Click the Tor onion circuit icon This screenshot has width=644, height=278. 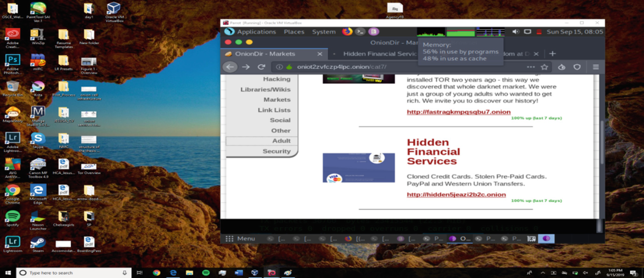pos(289,67)
